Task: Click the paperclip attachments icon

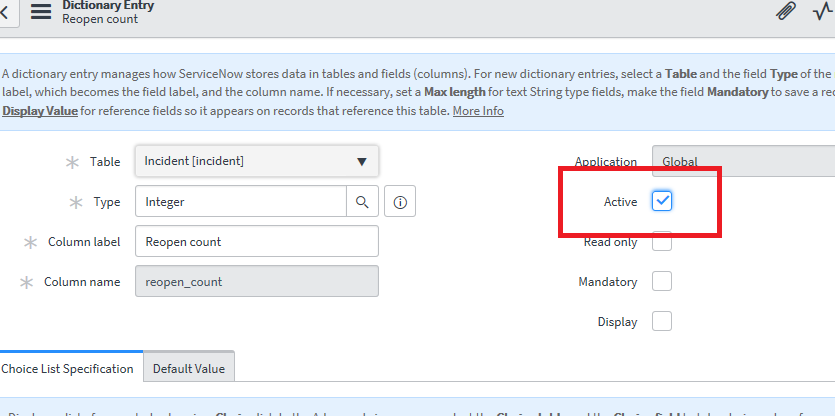Action: point(786,11)
